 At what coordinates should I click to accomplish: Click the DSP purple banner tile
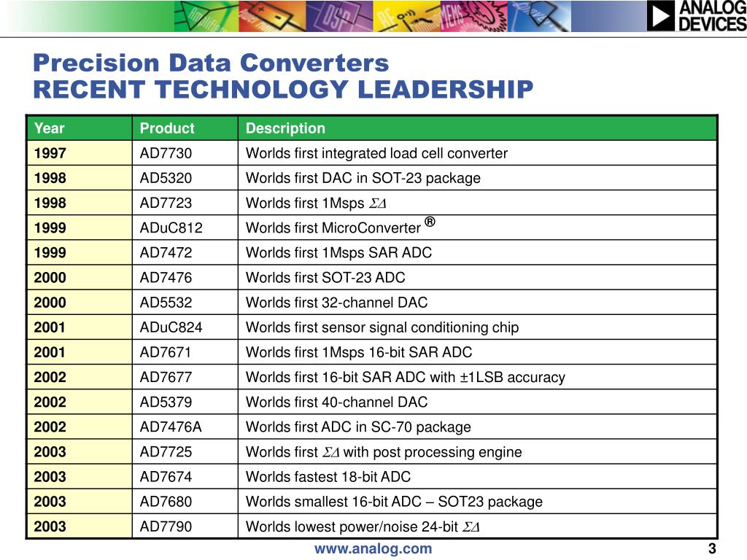pyautogui.click(x=339, y=16)
